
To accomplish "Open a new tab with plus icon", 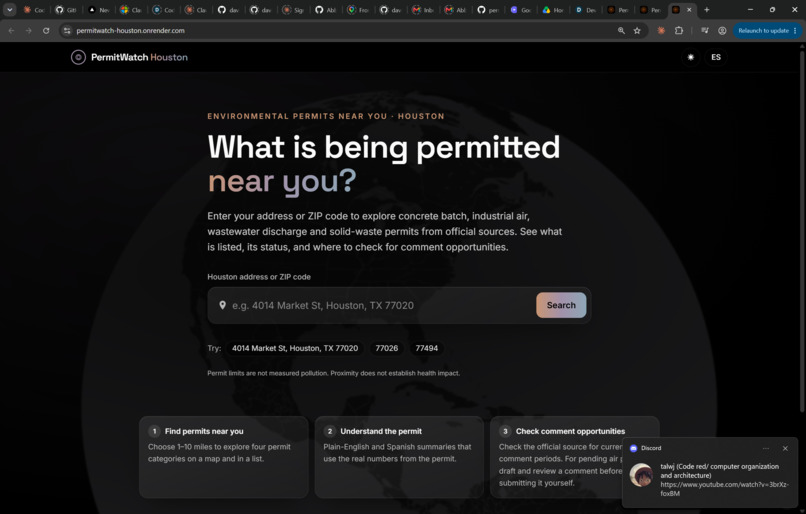I will pyautogui.click(x=707, y=10).
